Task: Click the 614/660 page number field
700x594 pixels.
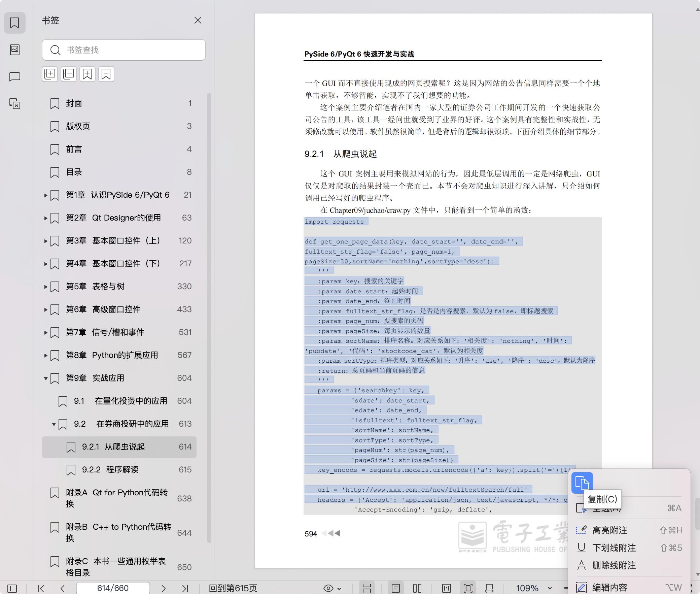Action: tap(113, 588)
